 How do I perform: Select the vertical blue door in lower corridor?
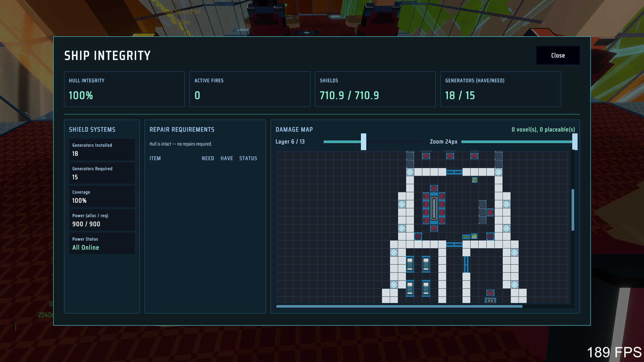tap(466, 264)
